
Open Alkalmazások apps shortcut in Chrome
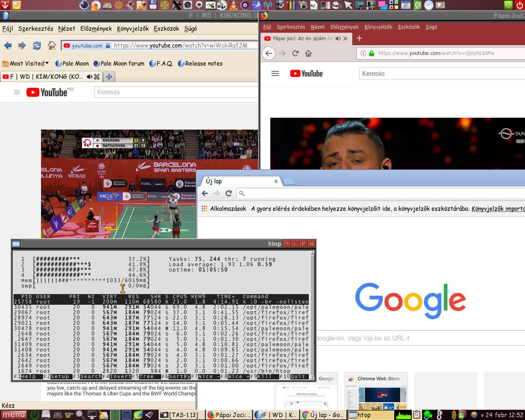coord(224,209)
